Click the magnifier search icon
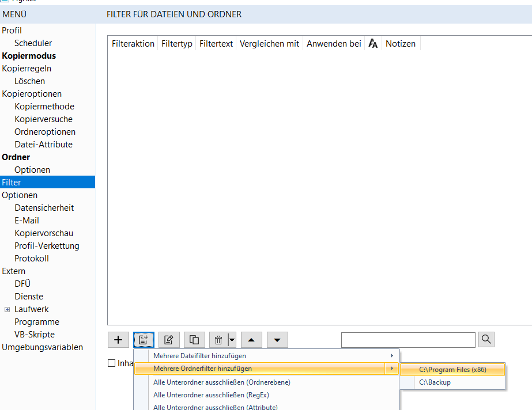Viewport: 532px width, 410px height. coord(486,340)
